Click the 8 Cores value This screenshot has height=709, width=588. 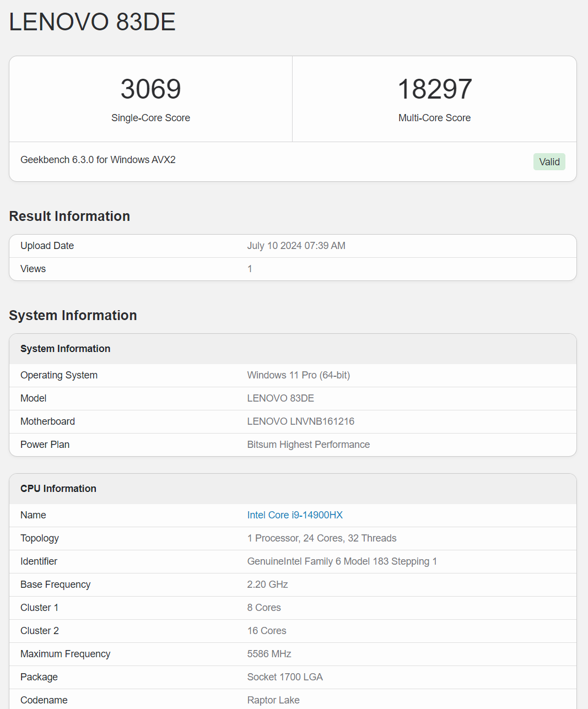tap(264, 608)
